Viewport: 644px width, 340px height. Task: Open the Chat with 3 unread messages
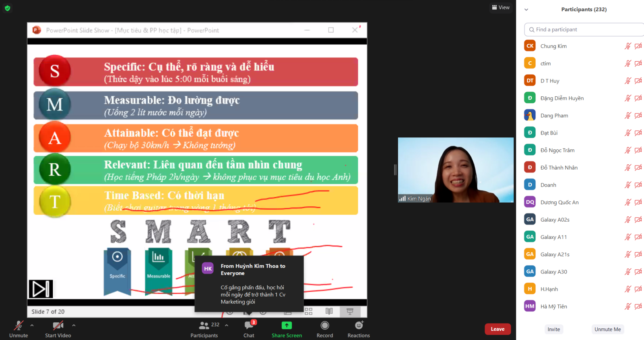point(249,325)
